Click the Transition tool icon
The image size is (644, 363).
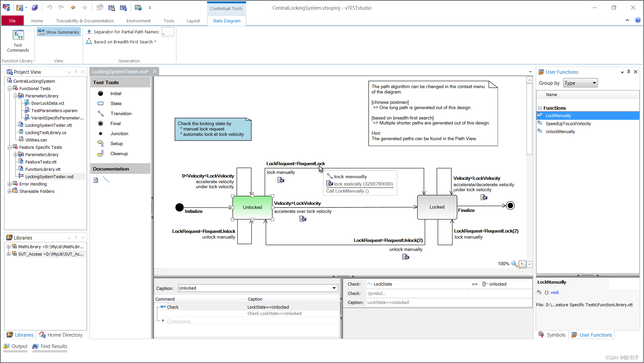100,113
